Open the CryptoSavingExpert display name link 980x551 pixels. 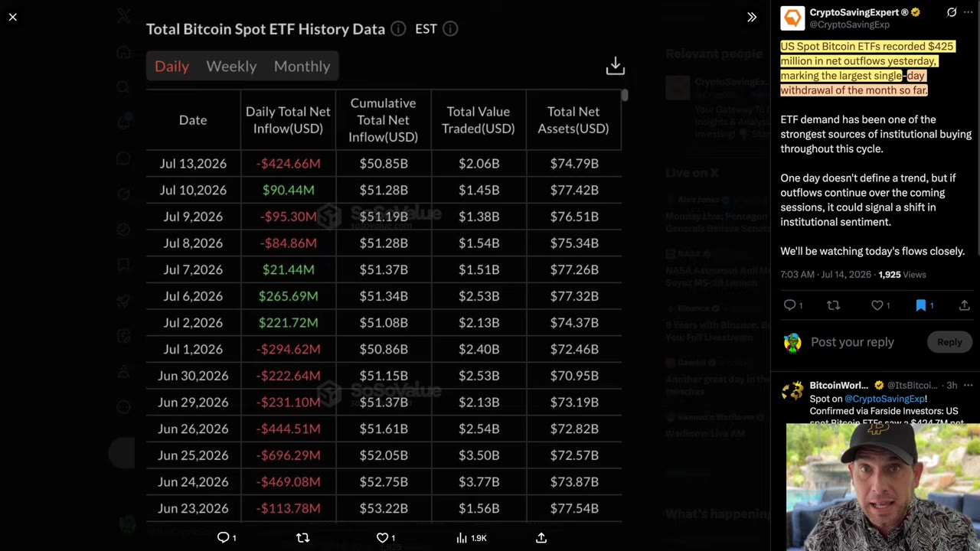[859, 12]
